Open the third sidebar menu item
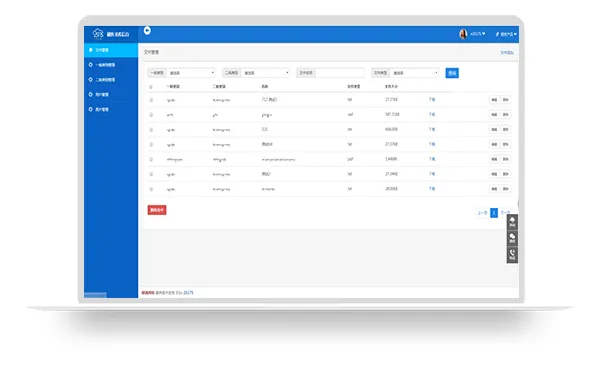The image size is (600, 367). [x=111, y=80]
